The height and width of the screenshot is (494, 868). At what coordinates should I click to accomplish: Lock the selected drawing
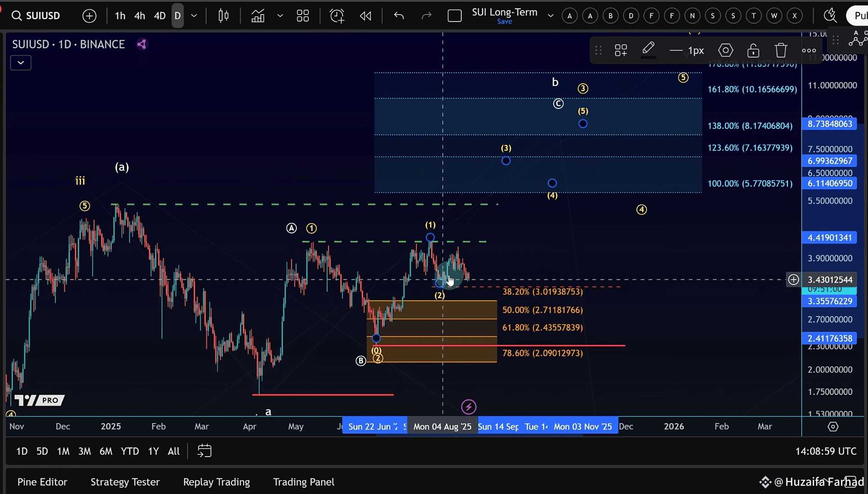point(753,50)
